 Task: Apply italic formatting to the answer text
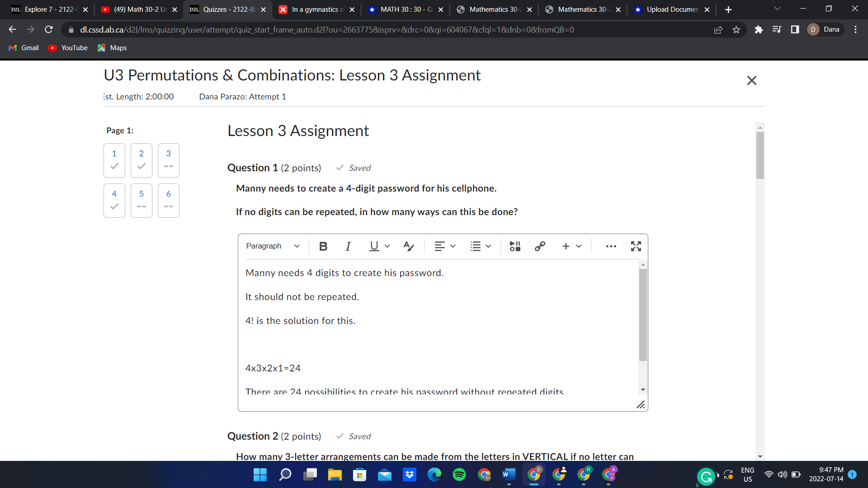pyautogui.click(x=348, y=246)
